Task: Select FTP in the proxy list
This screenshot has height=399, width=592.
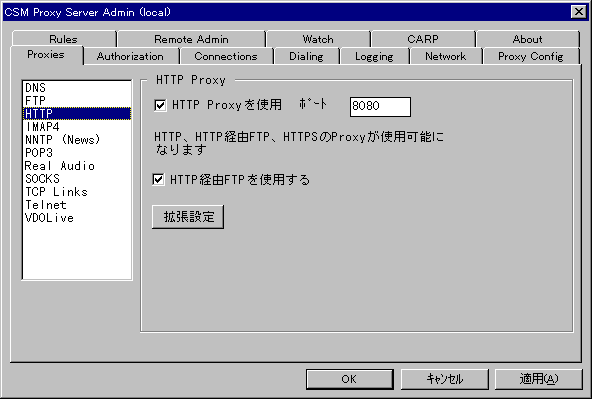Action: coord(77,101)
